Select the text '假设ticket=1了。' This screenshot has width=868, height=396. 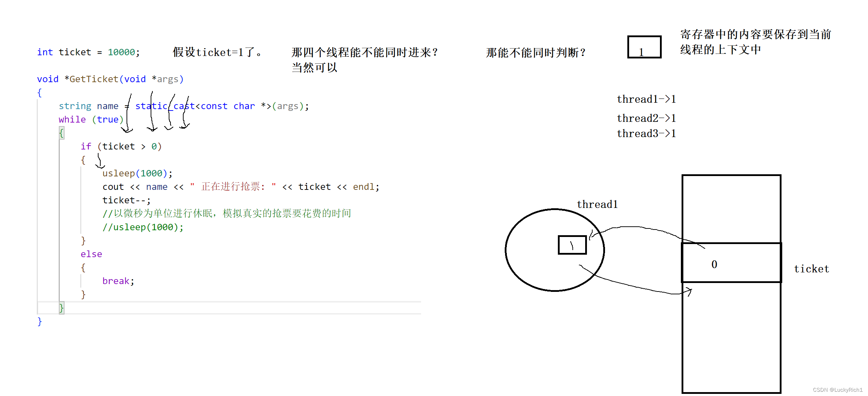pyautogui.click(x=217, y=52)
